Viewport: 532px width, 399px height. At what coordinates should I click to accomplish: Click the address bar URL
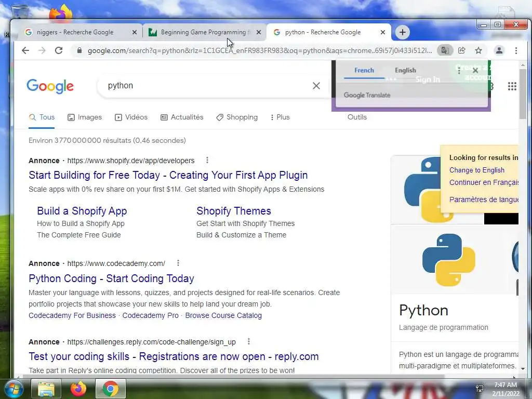point(260,50)
